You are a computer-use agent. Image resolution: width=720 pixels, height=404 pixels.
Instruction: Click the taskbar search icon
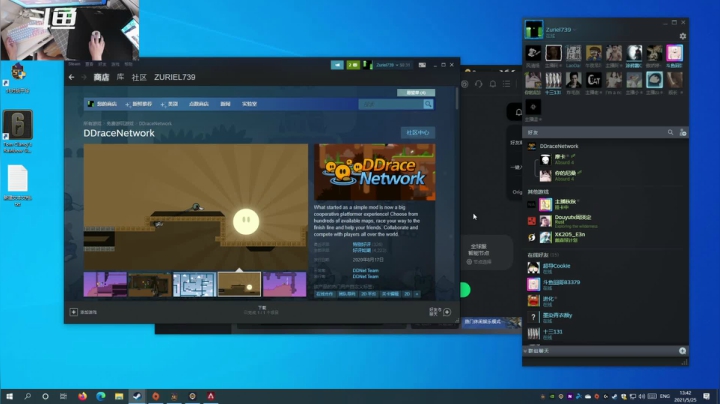coord(28,396)
